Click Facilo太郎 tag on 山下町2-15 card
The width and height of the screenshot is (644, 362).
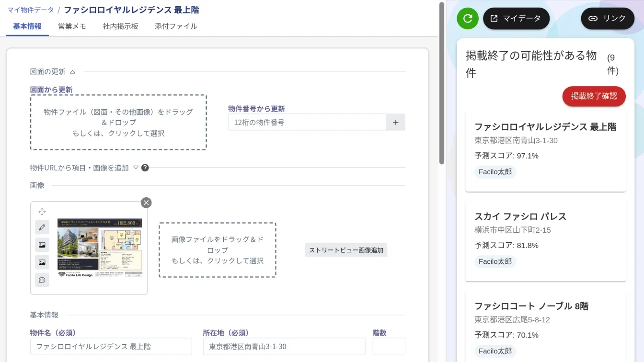pyautogui.click(x=495, y=261)
